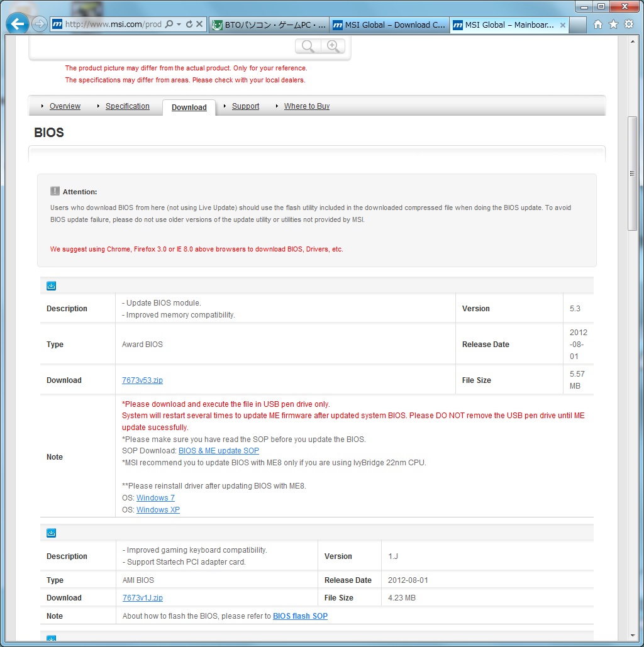Select the MSI Global – Mainboar... tab
This screenshot has height=647, width=644.
tap(509, 25)
